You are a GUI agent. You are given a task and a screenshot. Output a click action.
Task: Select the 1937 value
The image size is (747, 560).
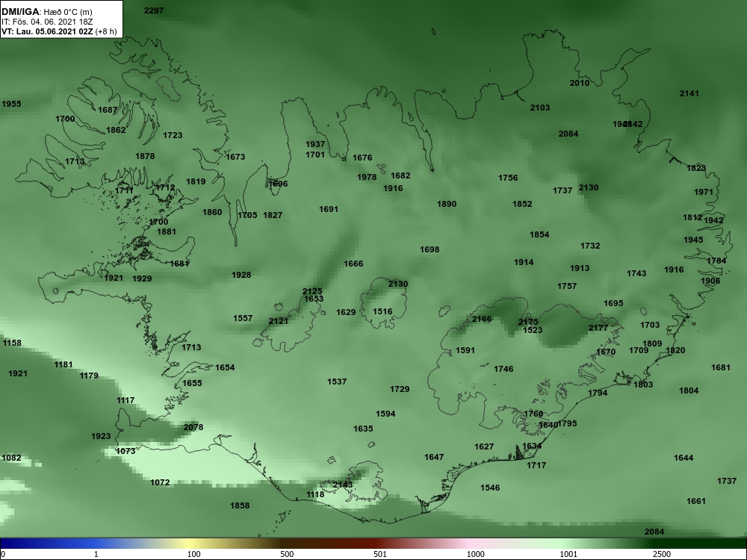(315, 144)
